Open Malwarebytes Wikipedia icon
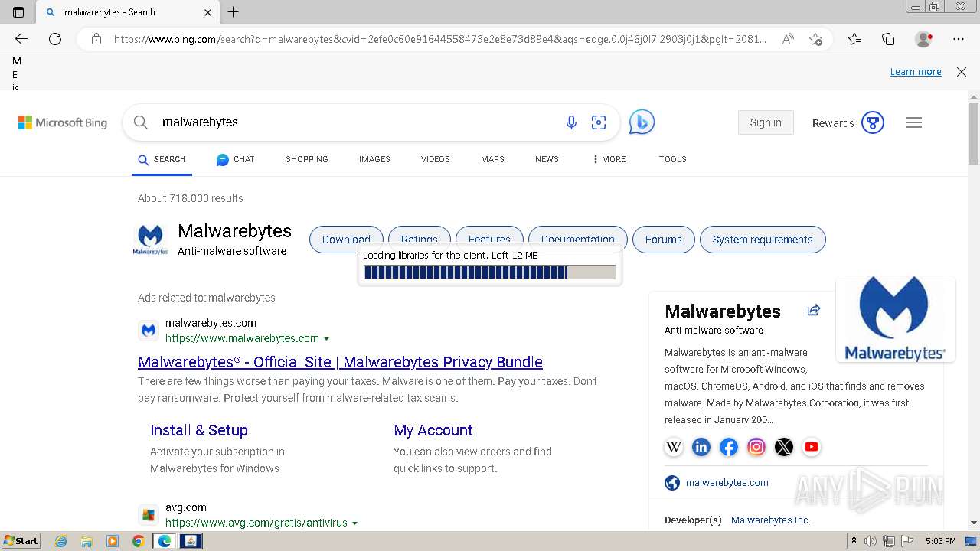This screenshot has height=551, width=980. click(674, 447)
